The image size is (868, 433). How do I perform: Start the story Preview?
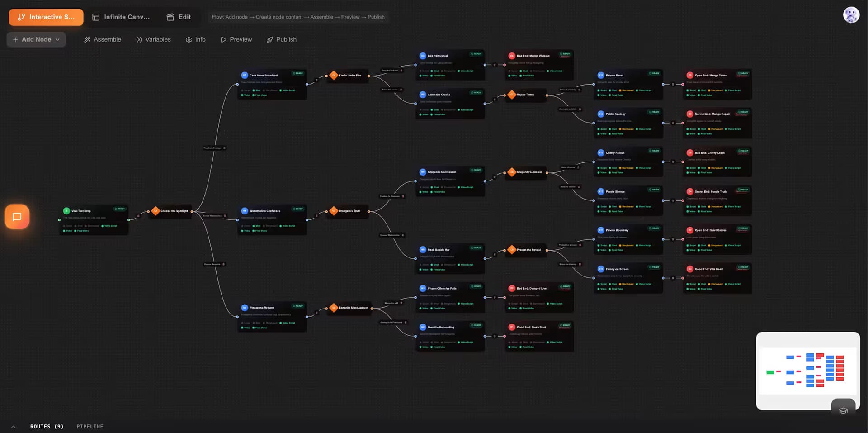click(236, 40)
